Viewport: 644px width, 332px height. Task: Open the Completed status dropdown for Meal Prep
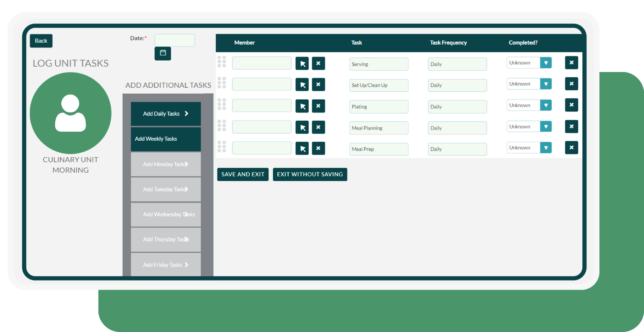pos(546,147)
